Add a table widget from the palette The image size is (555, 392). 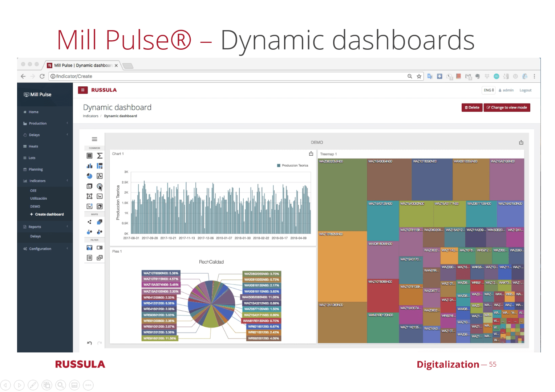click(x=89, y=156)
